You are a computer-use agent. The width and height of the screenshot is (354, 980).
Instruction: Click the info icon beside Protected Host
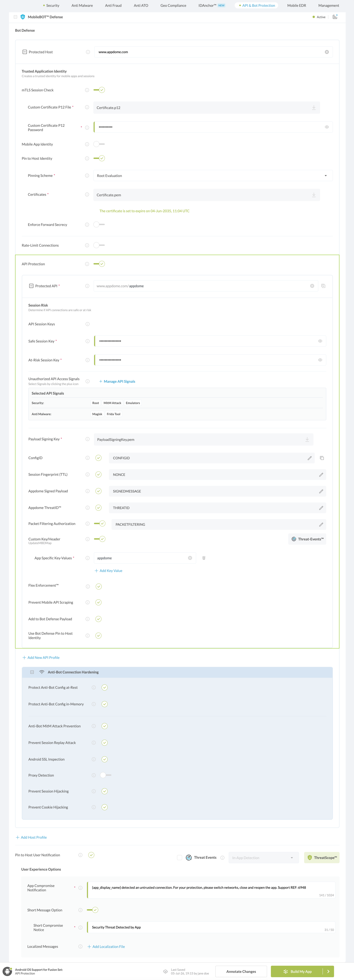tap(88, 52)
